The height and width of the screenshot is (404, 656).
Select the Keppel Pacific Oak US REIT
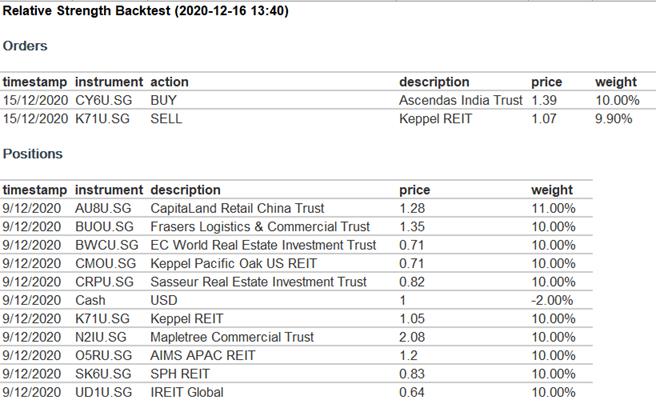(231, 263)
